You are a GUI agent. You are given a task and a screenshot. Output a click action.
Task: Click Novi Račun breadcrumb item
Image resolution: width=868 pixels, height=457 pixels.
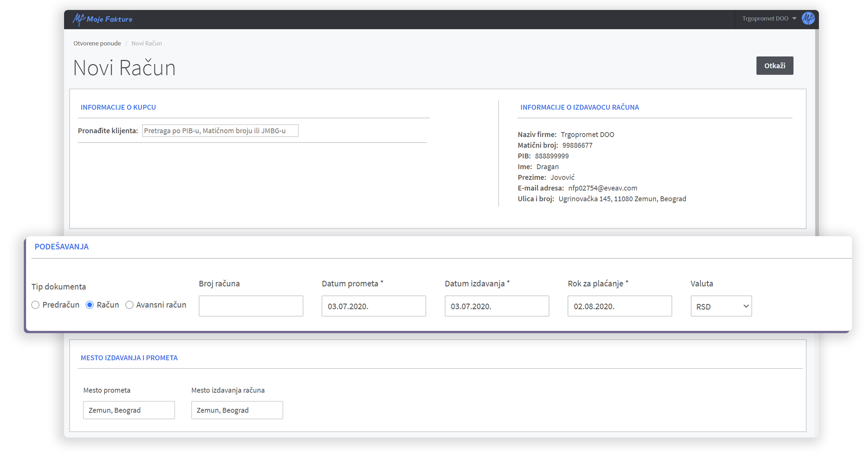click(x=147, y=43)
